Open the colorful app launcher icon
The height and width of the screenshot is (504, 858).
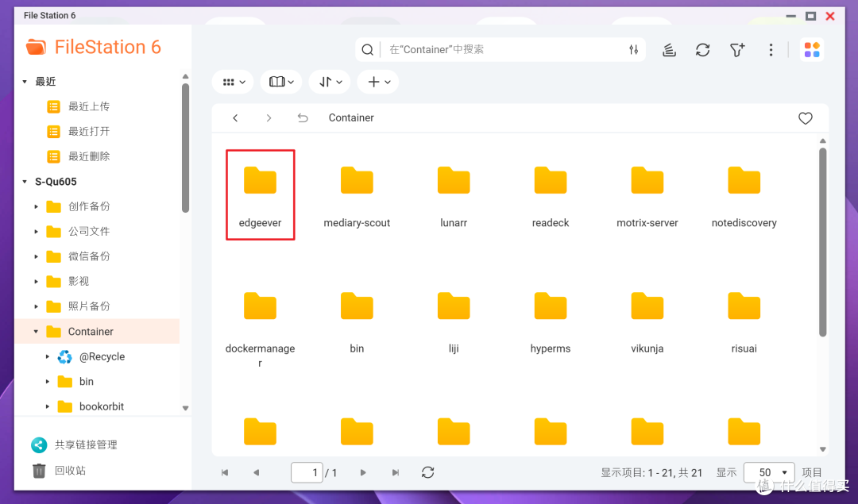(x=812, y=50)
